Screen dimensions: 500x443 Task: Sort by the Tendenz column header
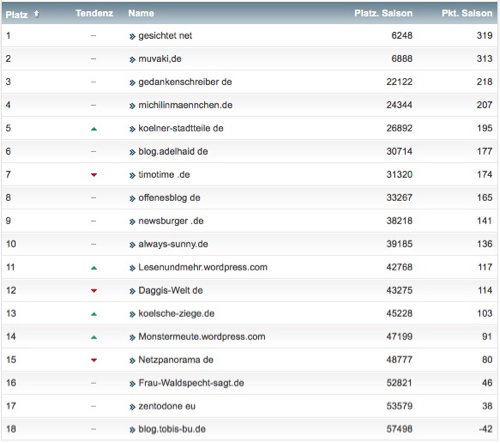tap(94, 13)
